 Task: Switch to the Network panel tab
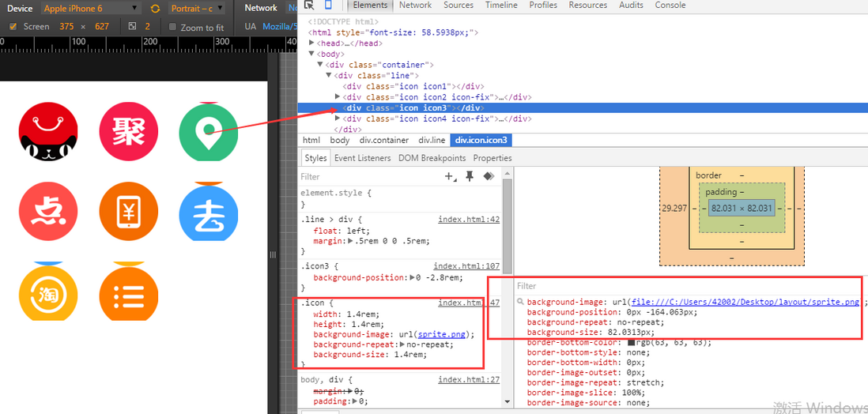pos(415,5)
